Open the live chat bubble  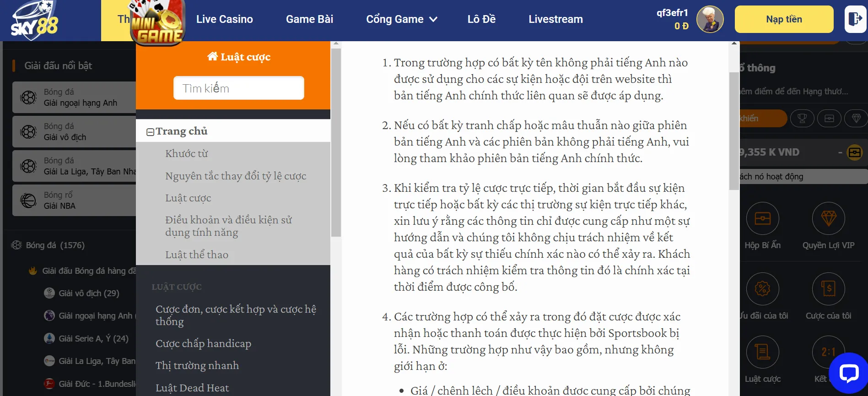848,373
